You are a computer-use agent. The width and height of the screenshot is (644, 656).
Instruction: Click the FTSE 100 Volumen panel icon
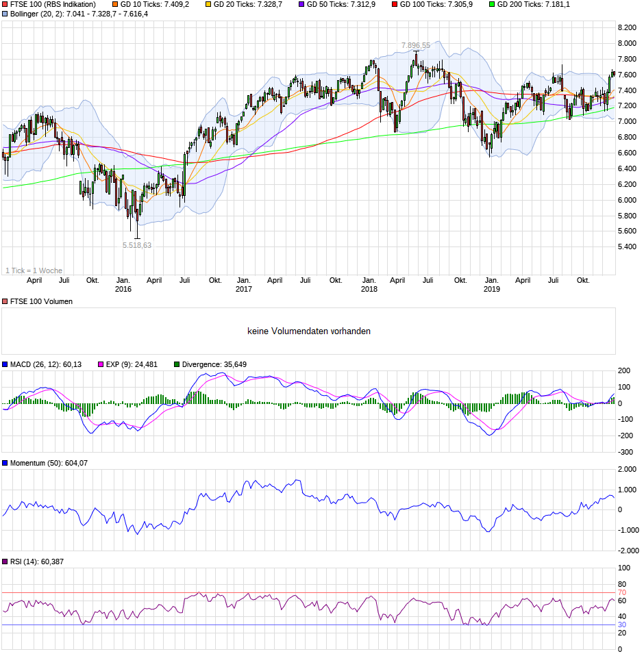5,301
